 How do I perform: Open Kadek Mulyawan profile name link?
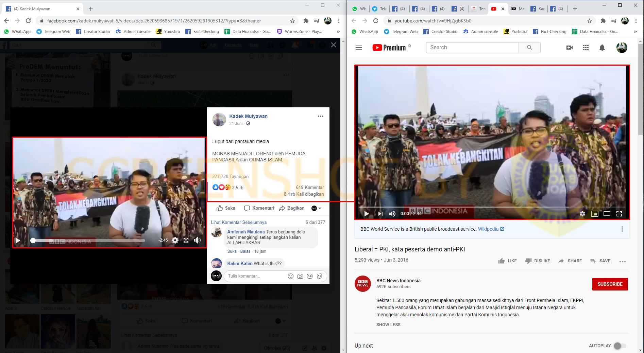(x=248, y=116)
